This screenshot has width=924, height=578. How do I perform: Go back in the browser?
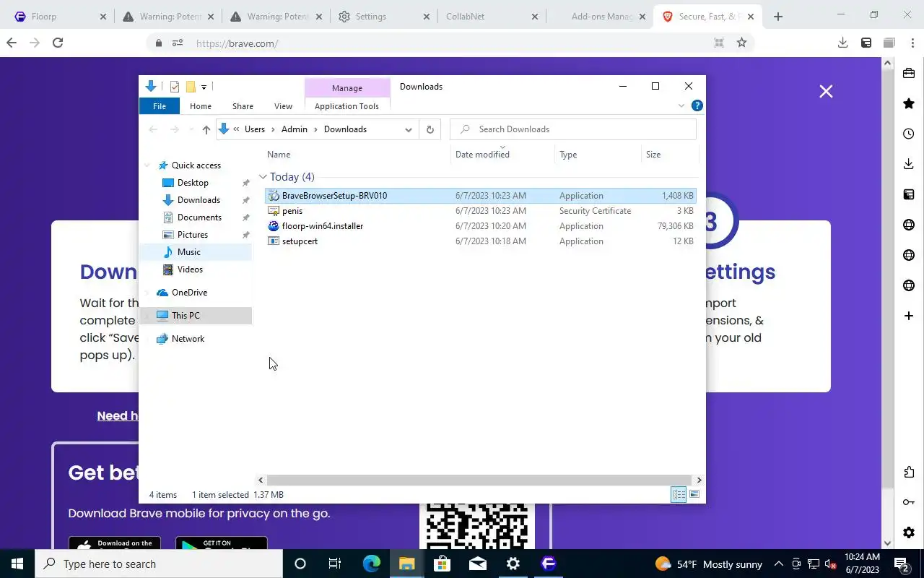click(12, 43)
